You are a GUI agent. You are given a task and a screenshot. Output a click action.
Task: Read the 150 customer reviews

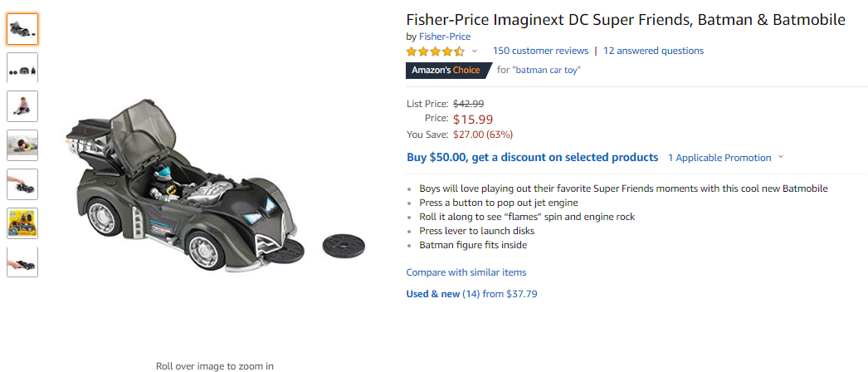point(540,51)
